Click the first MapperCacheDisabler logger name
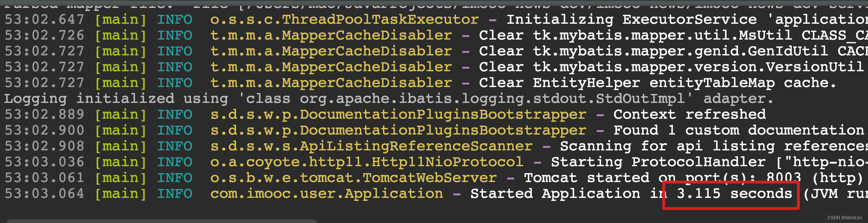 pyautogui.click(x=331, y=35)
